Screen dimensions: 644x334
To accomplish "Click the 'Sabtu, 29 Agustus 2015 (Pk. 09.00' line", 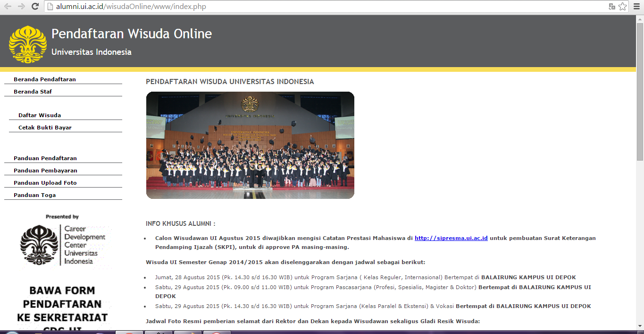I will tap(373, 291).
